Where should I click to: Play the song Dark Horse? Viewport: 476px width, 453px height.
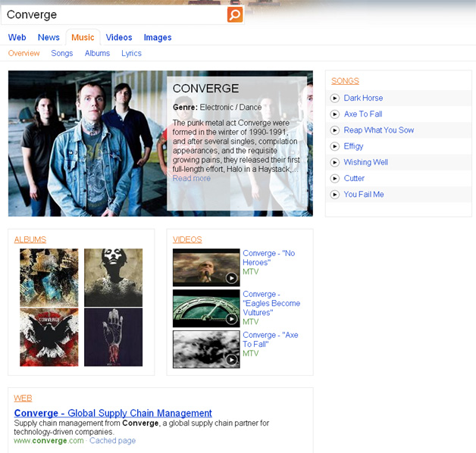[x=334, y=98]
